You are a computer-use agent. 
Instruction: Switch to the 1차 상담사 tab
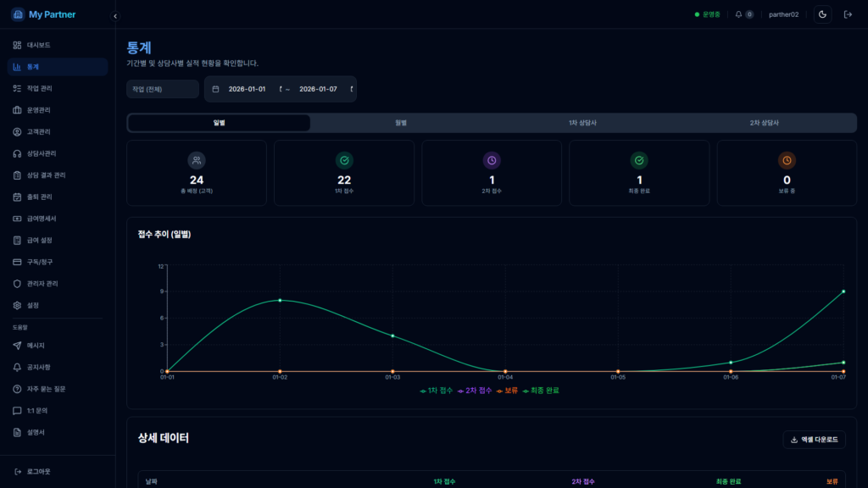(x=582, y=123)
